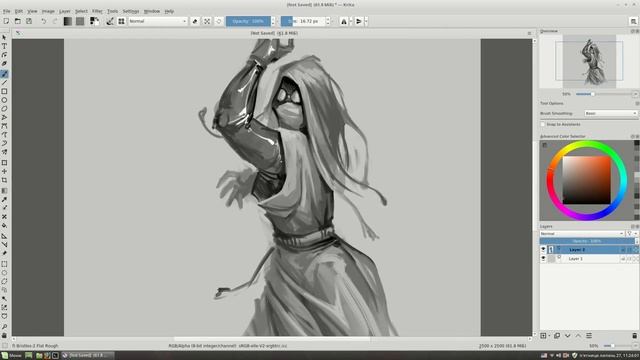Select the Freehand Brush tool
The image size is (640, 360).
click(x=4, y=74)
